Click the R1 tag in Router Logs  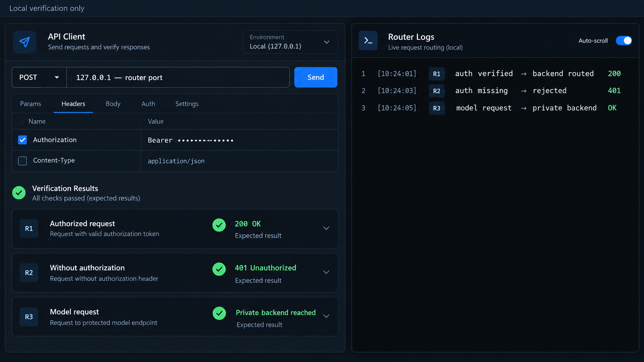[x=436, y=74]
